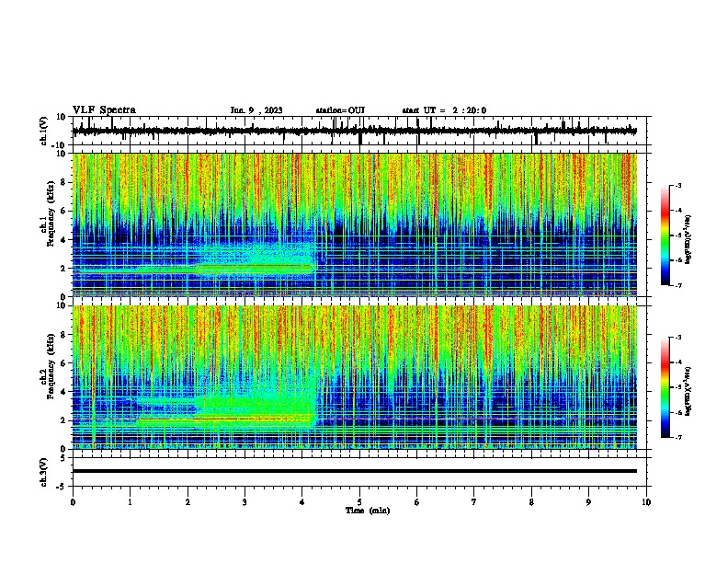Click the ch.2 "Frequency (kHz)" axis label
Viewport: 728px width, 563px height.
click(x=51, y=366)
